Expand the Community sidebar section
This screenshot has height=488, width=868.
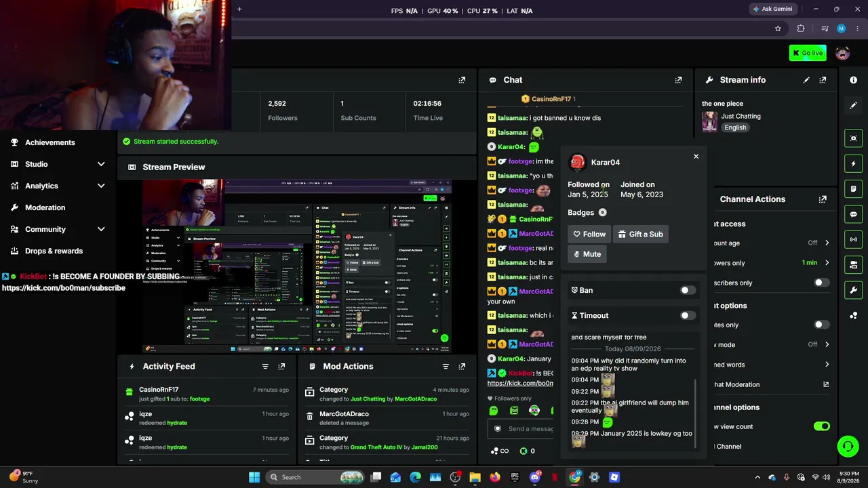point(101,229)
